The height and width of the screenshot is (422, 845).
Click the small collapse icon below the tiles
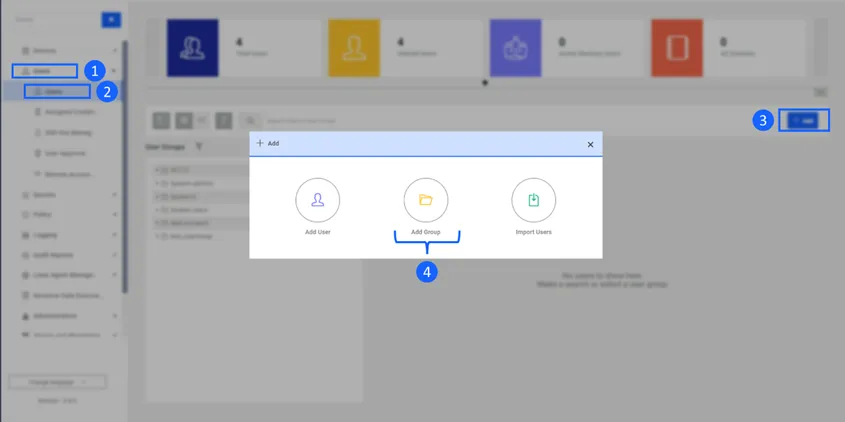pos(820,92)
